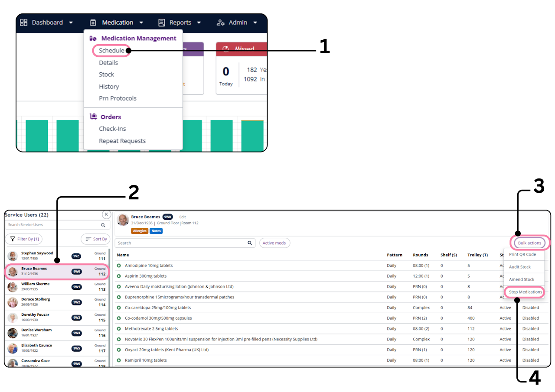Click the blue Notes tag
The height and width of the screenshot is (392, 555).
pos(156,231)
